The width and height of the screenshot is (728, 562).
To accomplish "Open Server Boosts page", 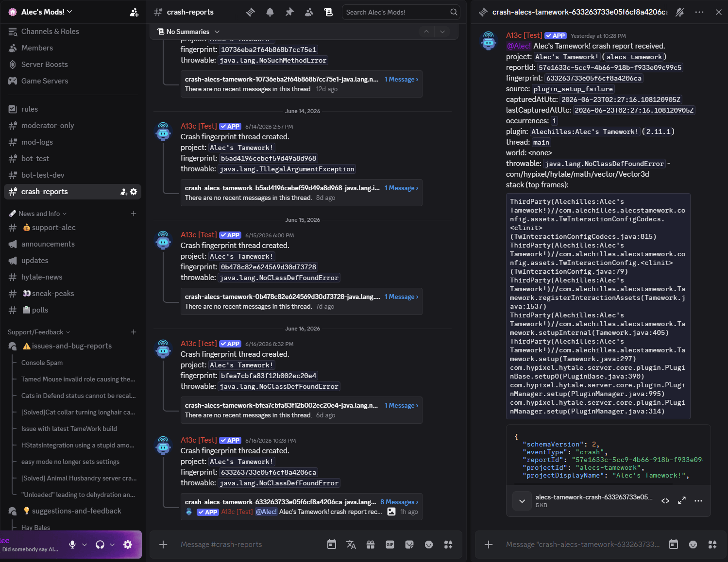I will [72, 65].
